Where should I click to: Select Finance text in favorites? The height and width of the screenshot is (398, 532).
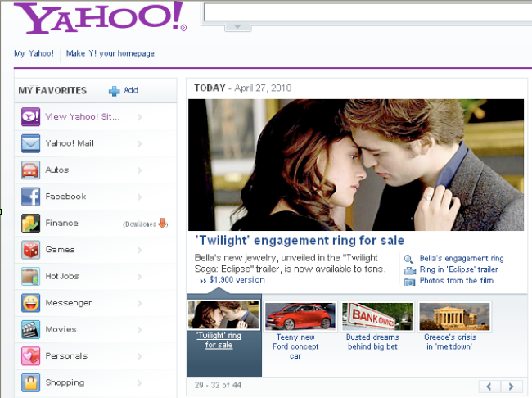[x=61, y=223]
